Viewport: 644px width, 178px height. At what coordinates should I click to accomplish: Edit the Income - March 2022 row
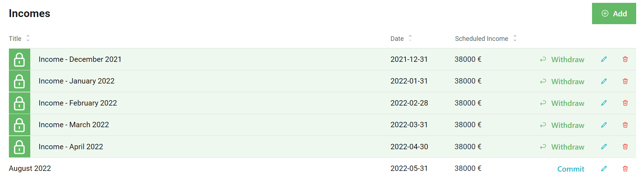point(604,125)
